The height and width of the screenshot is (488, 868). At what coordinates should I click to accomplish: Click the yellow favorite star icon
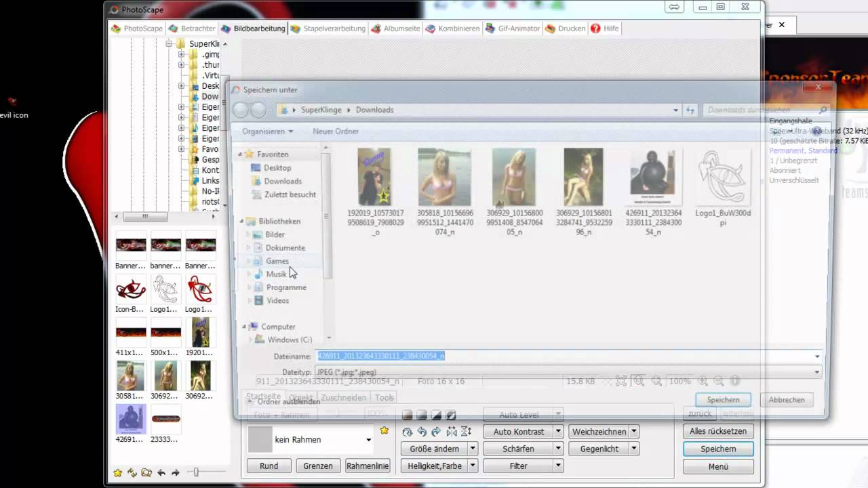tap(384, 429)
